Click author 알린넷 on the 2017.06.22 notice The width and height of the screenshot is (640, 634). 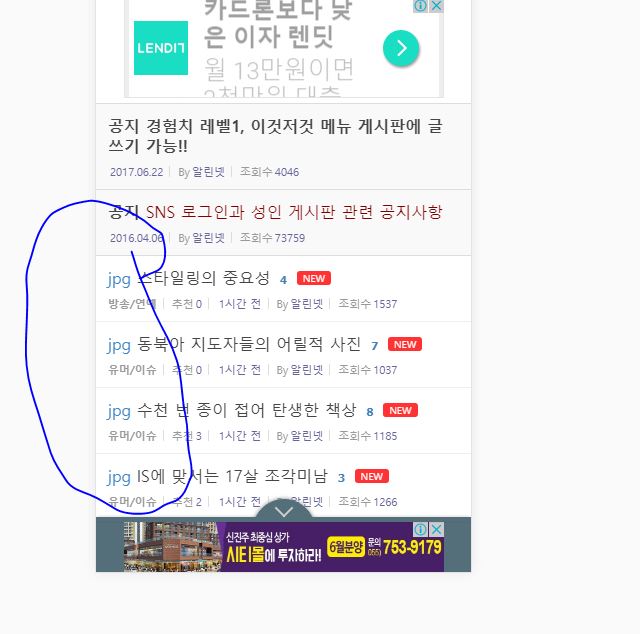coord(209,172)
